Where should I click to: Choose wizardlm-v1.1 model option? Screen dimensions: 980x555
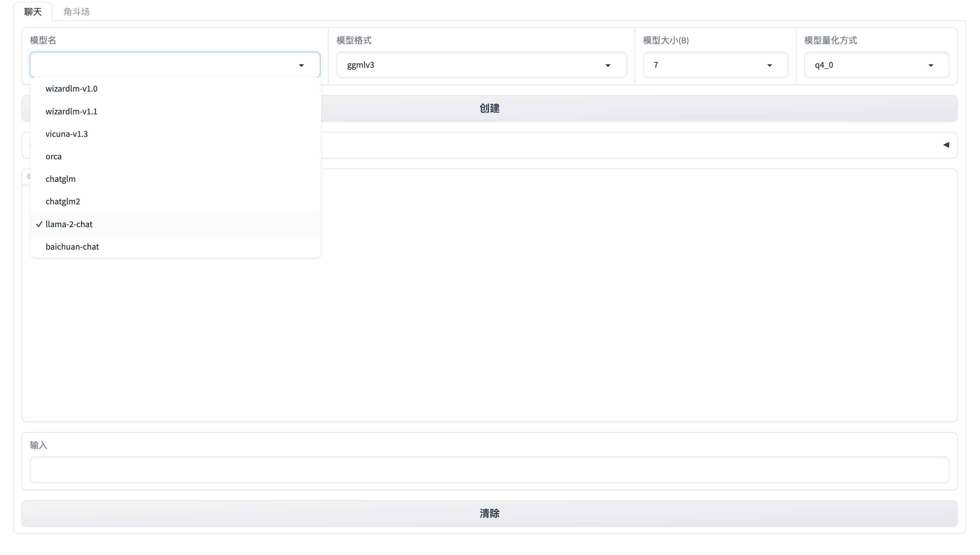pyautogui.click(x=71, y=111)
